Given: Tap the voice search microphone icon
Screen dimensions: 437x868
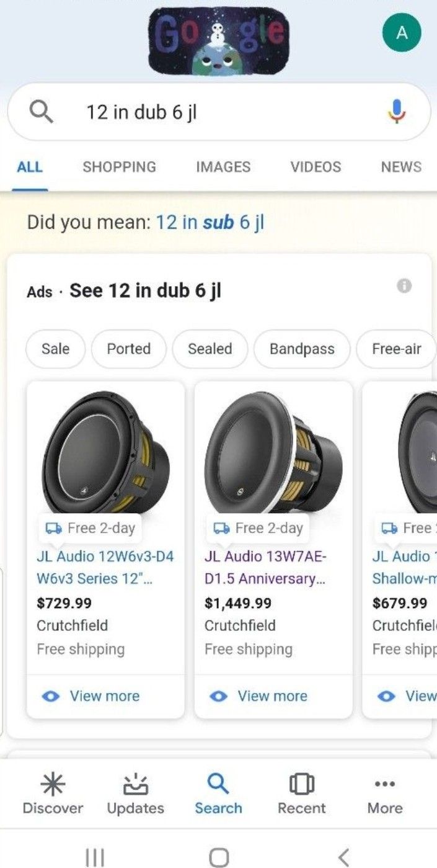Looking at the screenshot, I should 397,112.
